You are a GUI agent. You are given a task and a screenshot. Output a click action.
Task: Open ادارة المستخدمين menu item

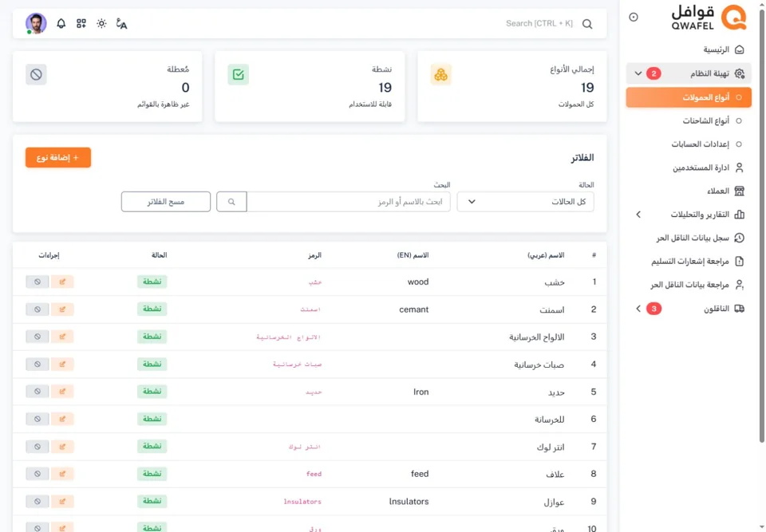689,167
